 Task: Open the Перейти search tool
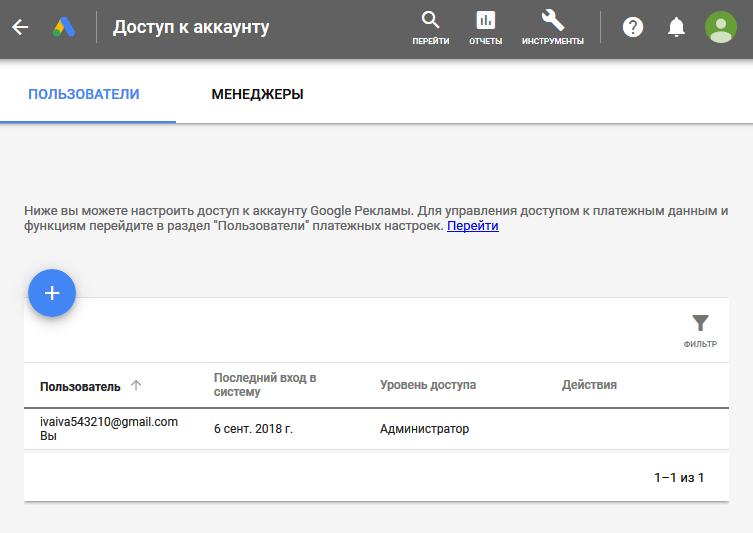tap(431, 28)
